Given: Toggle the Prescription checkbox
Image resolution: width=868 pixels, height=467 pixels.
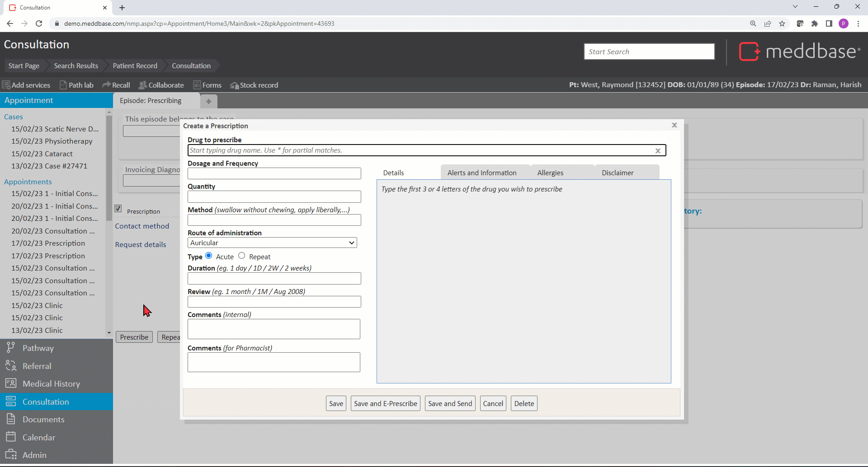Looking at the screenshot, I should point(118,208).
